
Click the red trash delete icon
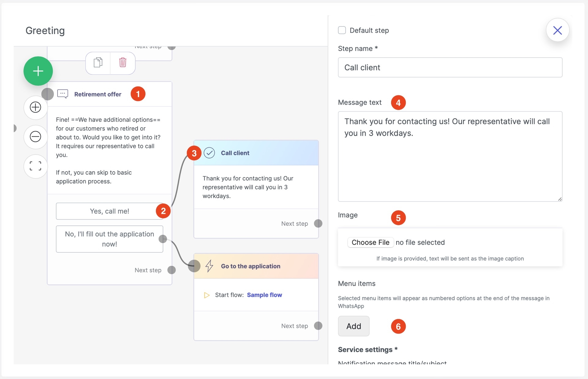tap(123, 63)
